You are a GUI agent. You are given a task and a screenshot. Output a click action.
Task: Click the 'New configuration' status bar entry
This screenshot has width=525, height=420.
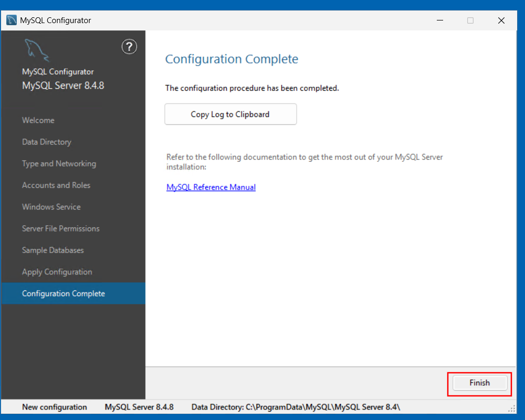point(55,407)
